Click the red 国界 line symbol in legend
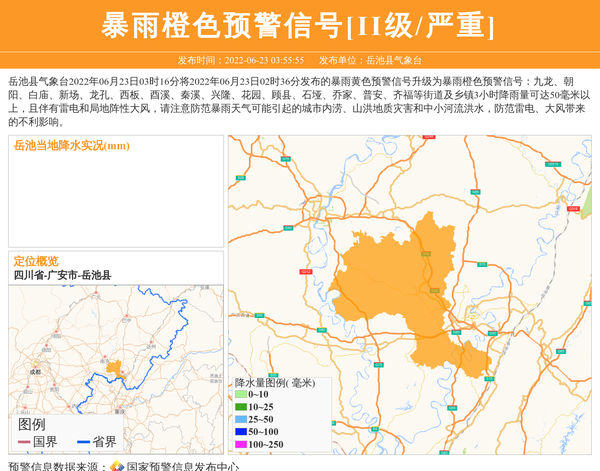 coord(25,441)
